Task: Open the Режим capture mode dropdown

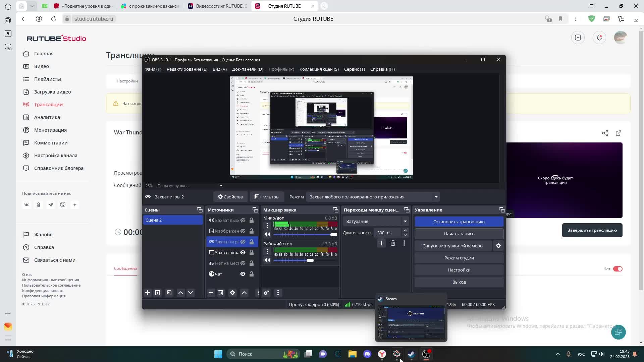Action: (x=436, y=197)
